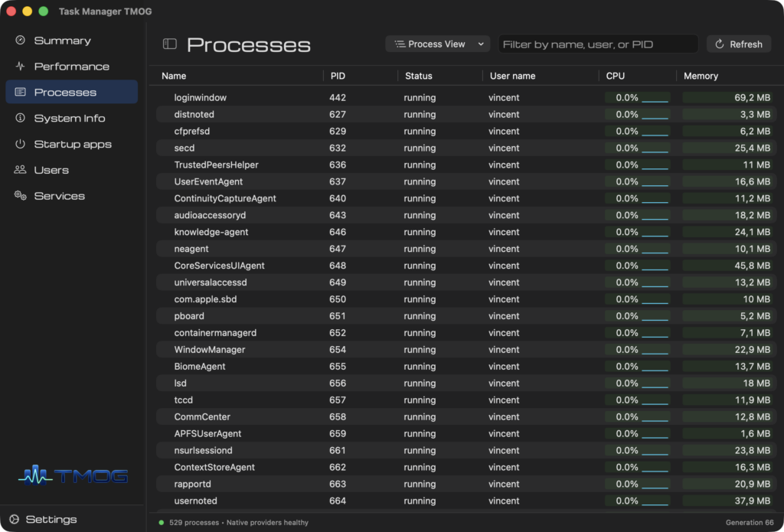Image resolution: width=784 pixels, height=532 pixels.
Task: Click the CPU usage bar for loginwindow
Action: [655, 98]
